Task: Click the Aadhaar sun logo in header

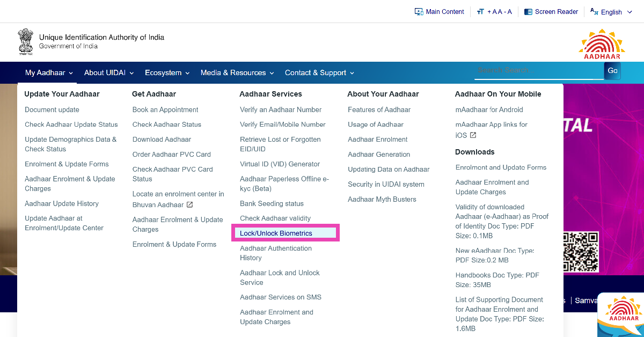Action: click(x=599, y=44)
